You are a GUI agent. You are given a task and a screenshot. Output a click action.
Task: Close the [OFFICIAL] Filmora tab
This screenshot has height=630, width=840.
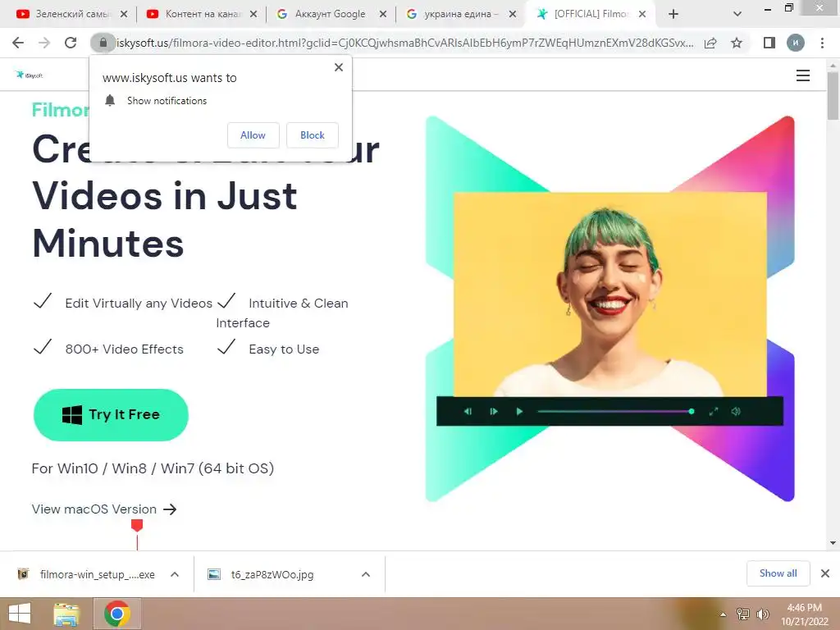point(642,14)
